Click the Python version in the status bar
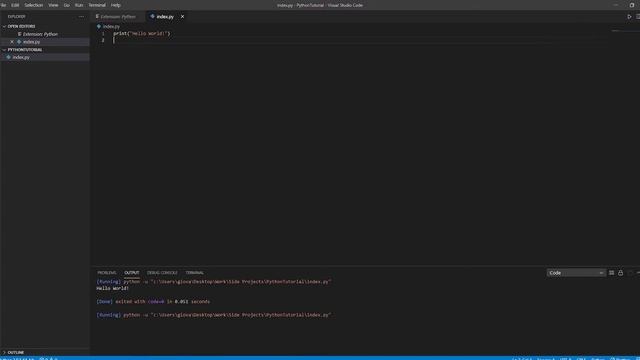Image resolution: width=640 pixels, height=360 pixels. pos(18,358)
